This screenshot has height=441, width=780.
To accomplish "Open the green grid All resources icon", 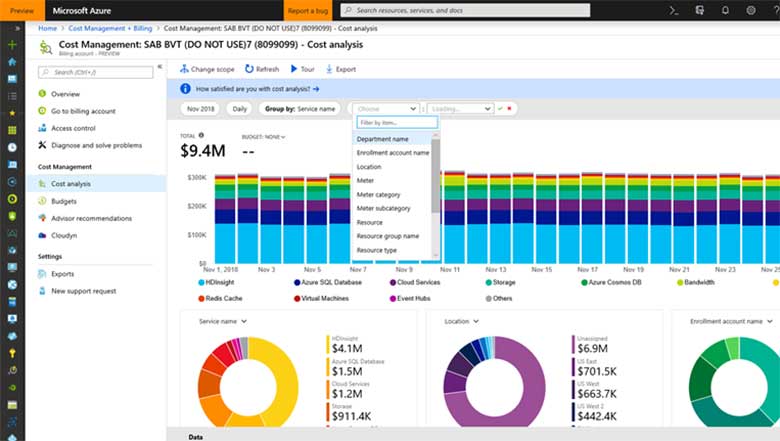I will (x=12, y=130).
